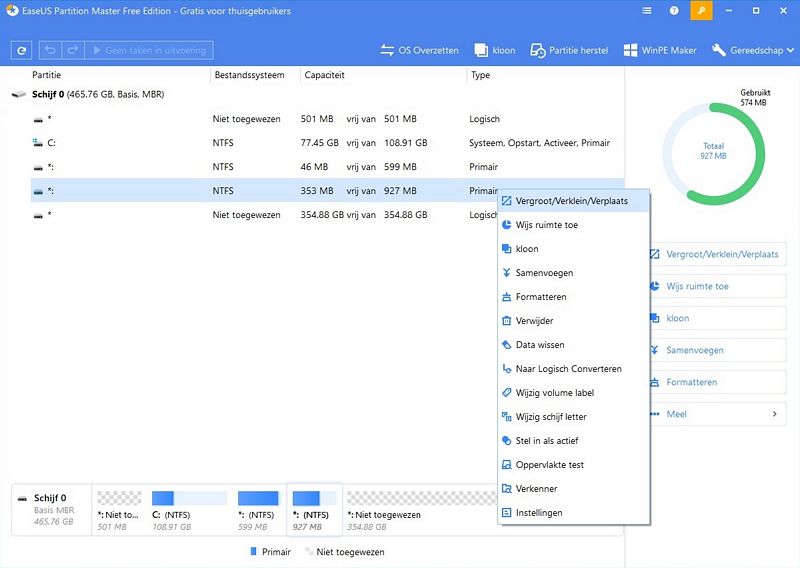Click the Type column header
Image resolution: width=800 pixels, height=568 pixels.
(x=481, y=75)
